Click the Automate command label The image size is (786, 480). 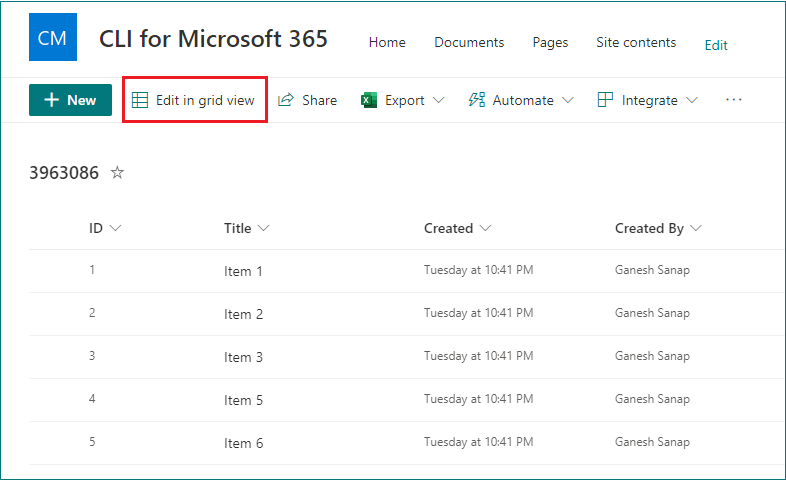(523, 100)
